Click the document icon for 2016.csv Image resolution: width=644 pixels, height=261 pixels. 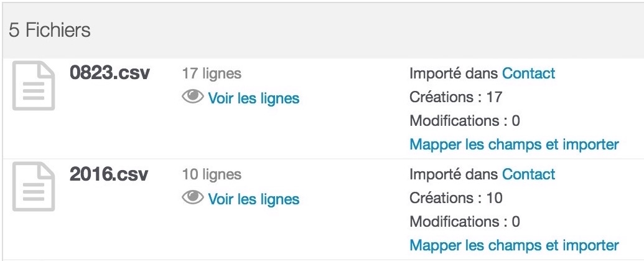click(x=33, y=187)
